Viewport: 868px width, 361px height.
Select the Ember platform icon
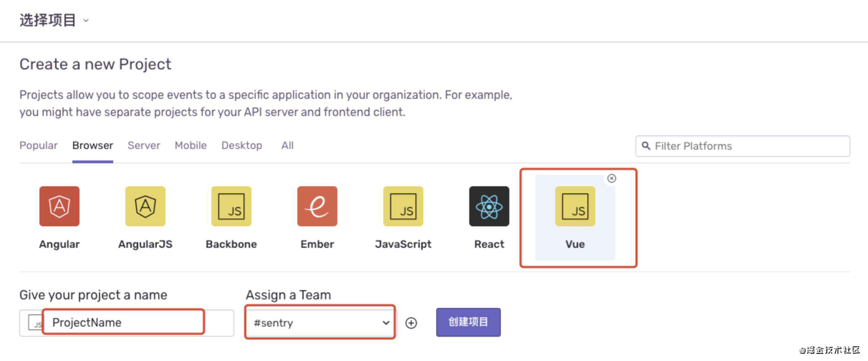[x=317, y=206]
